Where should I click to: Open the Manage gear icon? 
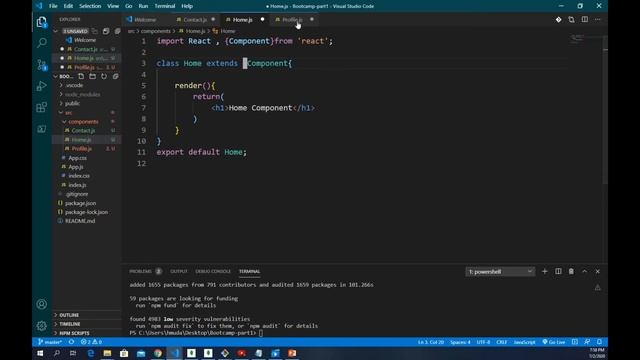42,326
